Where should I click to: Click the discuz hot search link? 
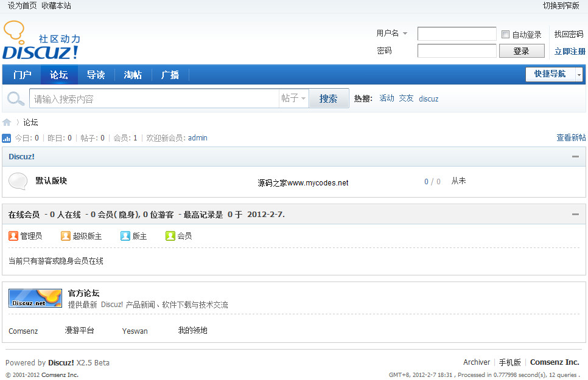click(429, 98)
